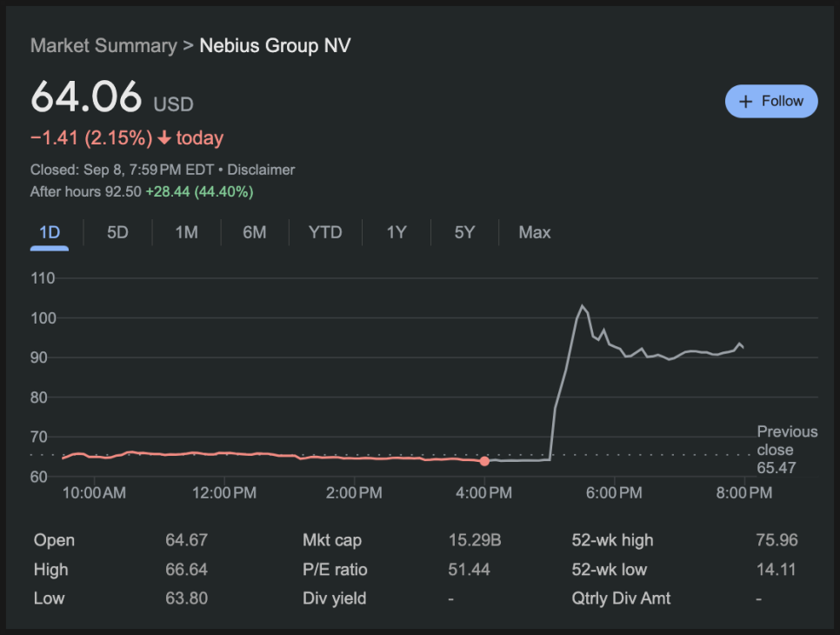Click the Nebius Group NV title

click(275, 45)
